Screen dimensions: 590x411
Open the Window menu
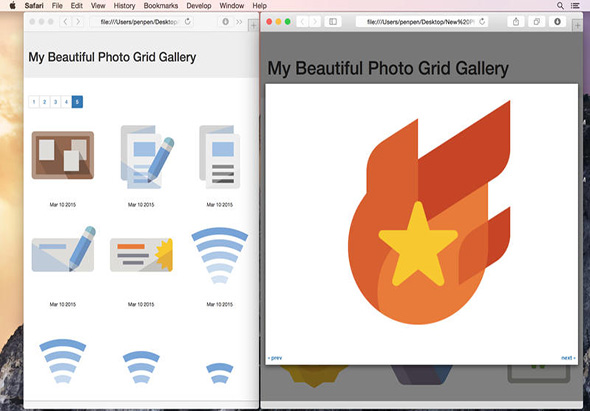[x=232, y=6]
